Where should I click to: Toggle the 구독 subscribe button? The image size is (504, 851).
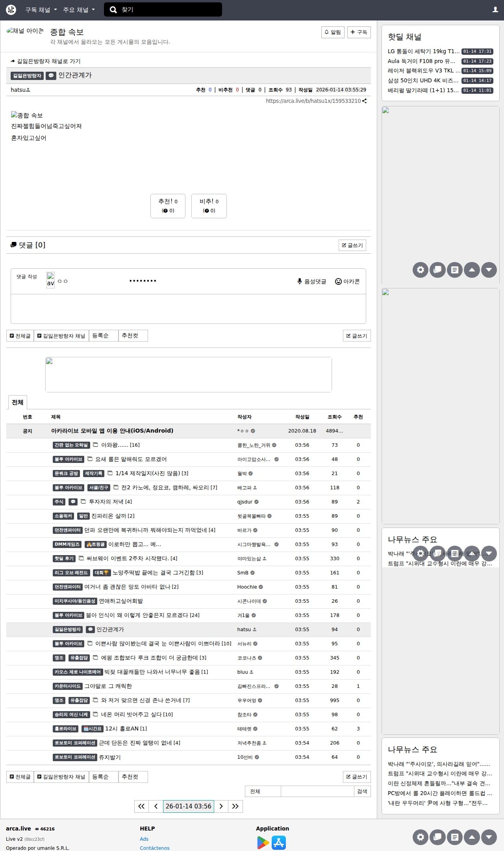click(359, 32)
